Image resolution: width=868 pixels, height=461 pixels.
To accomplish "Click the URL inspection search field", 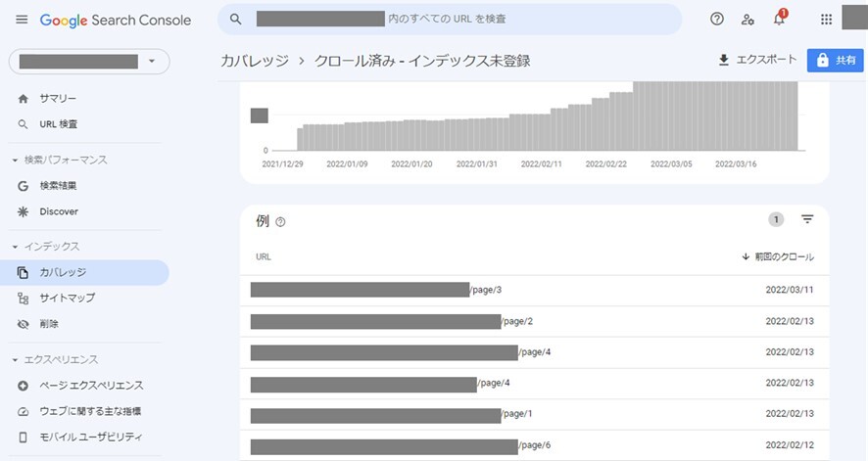I will tap(460, 20).
